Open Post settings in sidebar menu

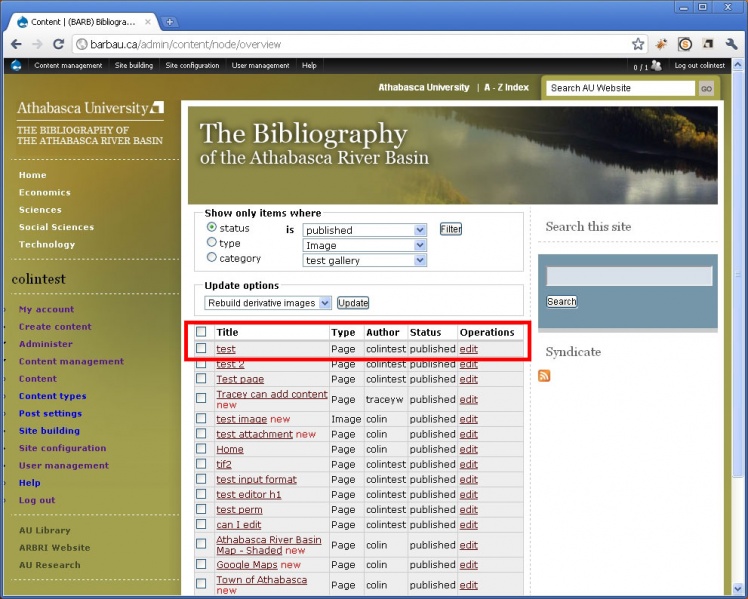[50, 413]
